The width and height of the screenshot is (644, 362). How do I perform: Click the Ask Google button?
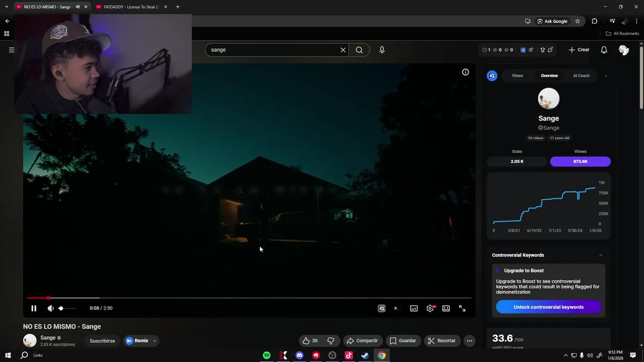tap(552, 21)
